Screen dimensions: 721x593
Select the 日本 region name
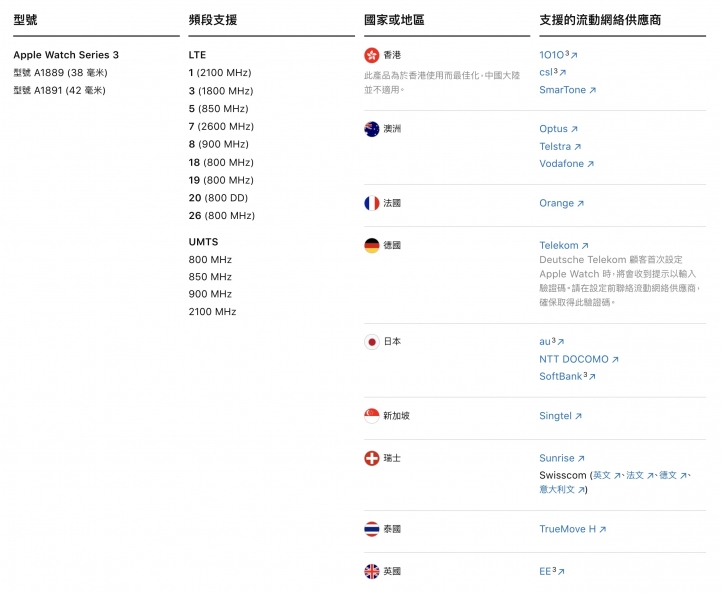pos(392,342)
